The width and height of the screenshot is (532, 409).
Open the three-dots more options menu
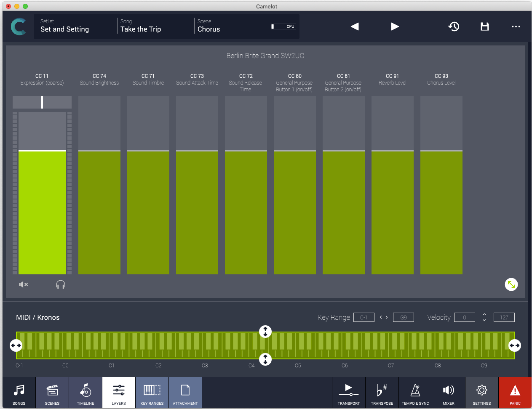pos(516,27)
